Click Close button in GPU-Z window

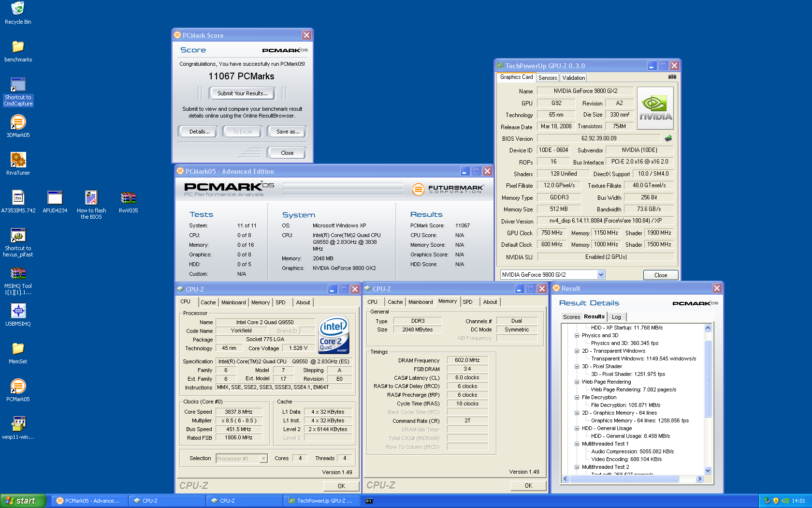click(661, 275)
